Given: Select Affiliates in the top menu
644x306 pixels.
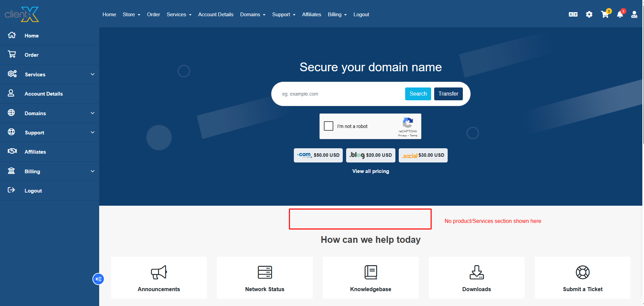Looking at the screenshot, I should (311, 15).
